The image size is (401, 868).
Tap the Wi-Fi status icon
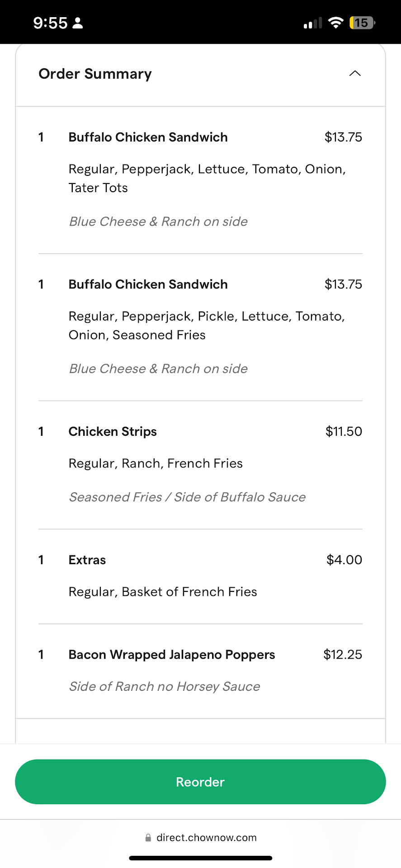click(335, 23)
